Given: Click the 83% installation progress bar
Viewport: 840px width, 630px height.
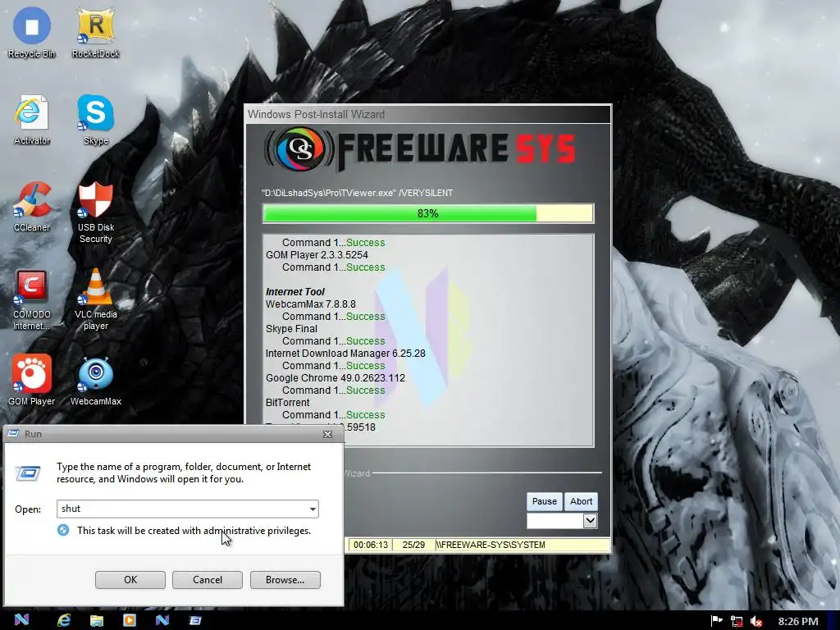Looking at the screenshot, I should tap(428, 213).
